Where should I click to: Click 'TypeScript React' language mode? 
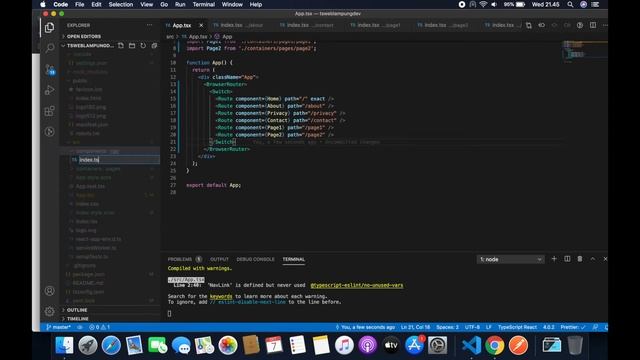pyautogui.click(x=517, y=327)
